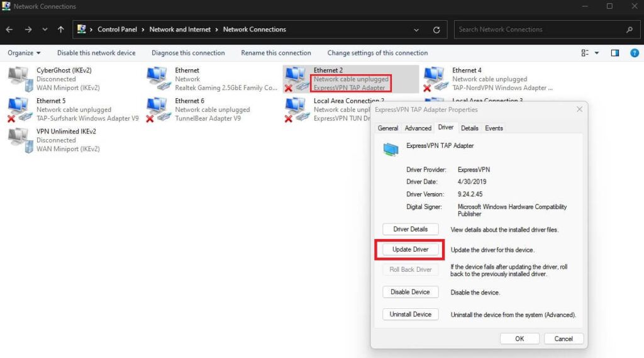Viewport: 644px width, 358px height.
Task: Select the Ethernet 5 adapter icon
Action: click(x=19, y=109)
